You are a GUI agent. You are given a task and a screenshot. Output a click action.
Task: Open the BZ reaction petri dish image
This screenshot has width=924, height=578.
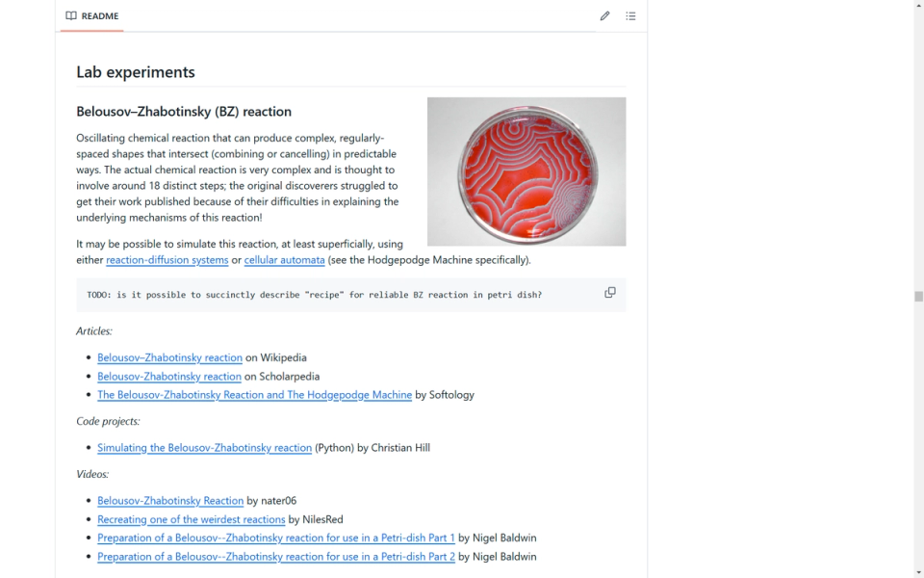(526, 171)
